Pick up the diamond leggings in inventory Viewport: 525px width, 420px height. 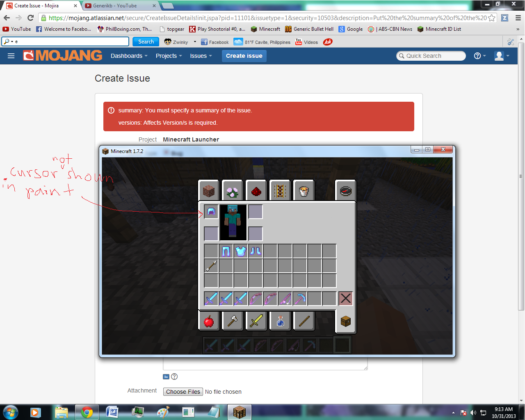point(226,251)
